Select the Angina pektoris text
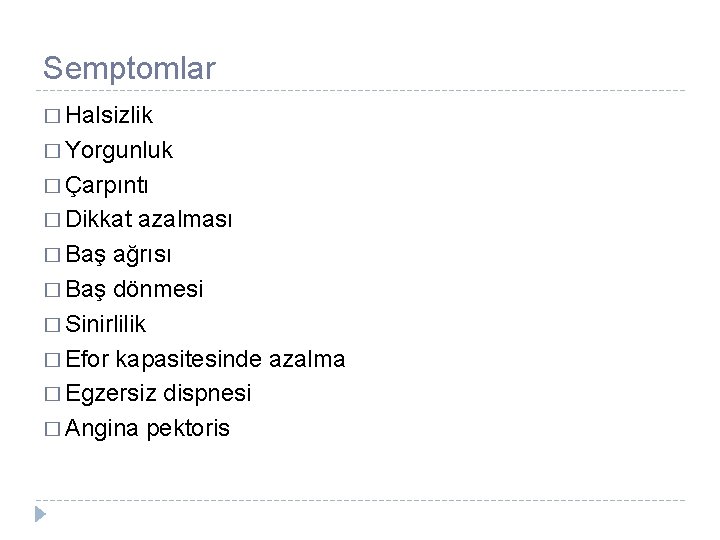Image resolution: width=720 pixels, height=540 pixels. click(x=148, y=429)
